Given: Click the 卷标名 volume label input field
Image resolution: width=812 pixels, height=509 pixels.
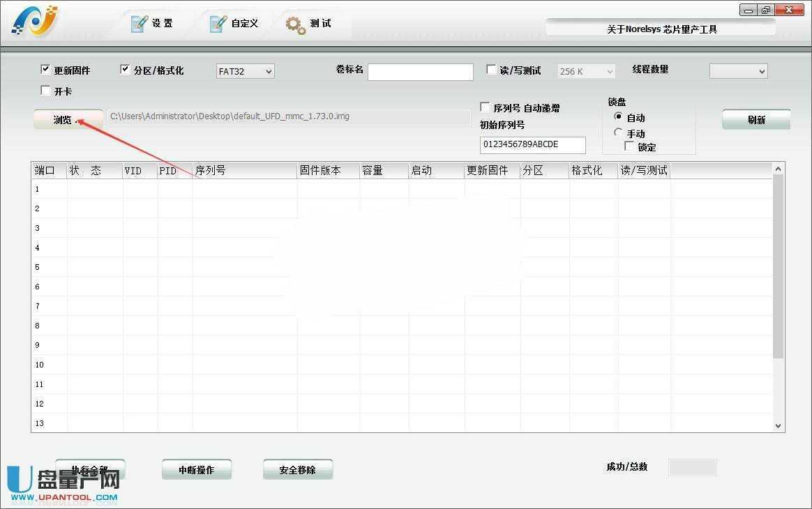Looking at the screenshot, I should pos(420,72).
